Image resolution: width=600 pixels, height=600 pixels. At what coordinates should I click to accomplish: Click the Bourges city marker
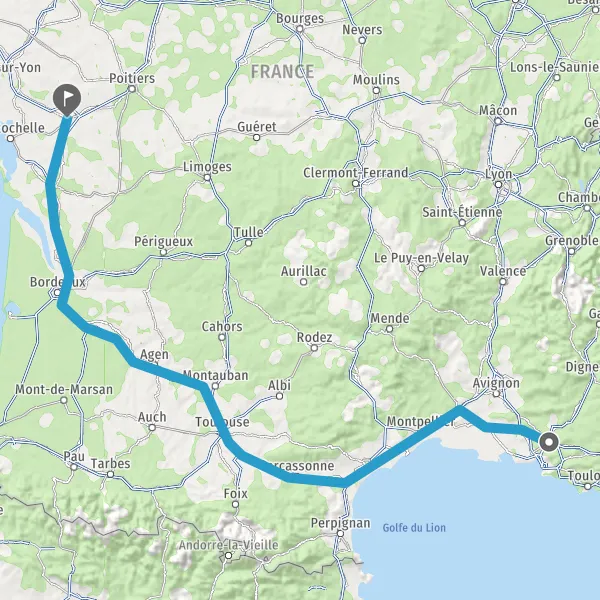coord(300,29)
